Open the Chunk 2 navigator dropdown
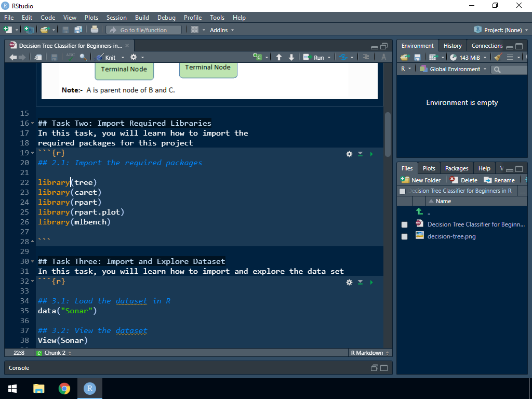532x399 pixels. (54, 353)
